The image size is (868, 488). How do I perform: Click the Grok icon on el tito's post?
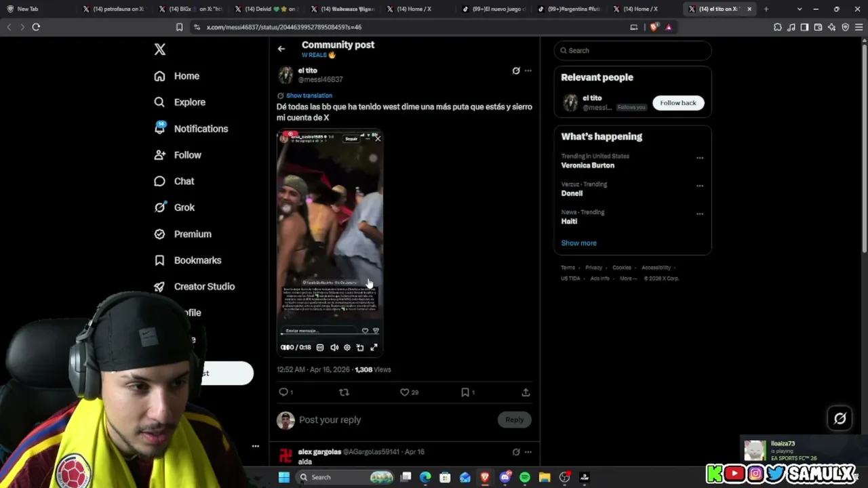516,70
